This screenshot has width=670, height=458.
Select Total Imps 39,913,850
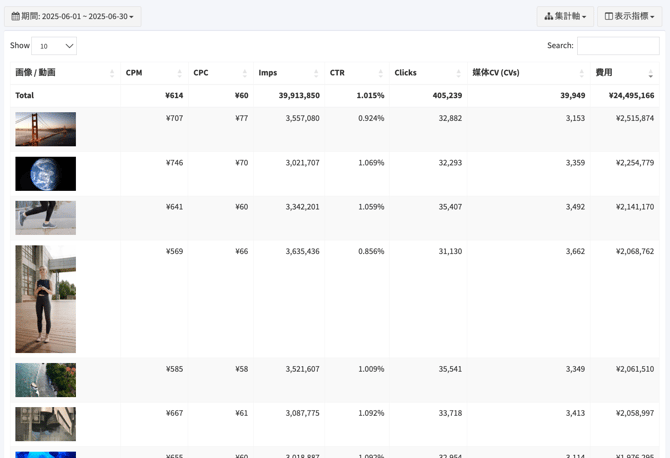point(299,95)
